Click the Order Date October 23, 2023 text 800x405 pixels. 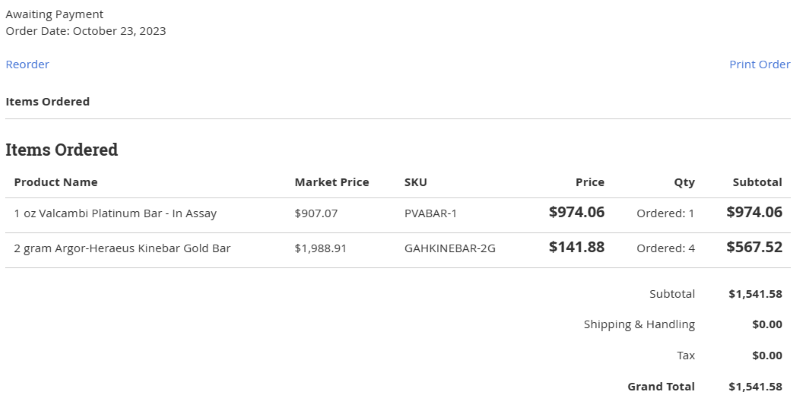[86, 31]
